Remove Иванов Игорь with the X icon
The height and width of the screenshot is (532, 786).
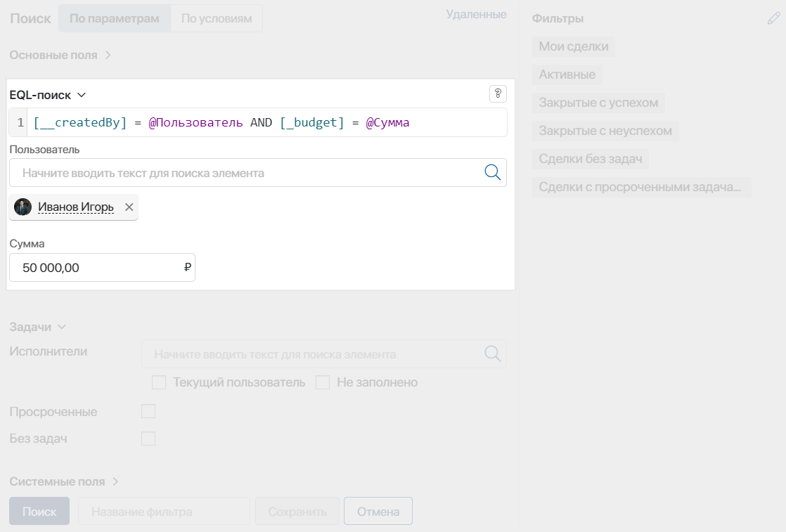(x=129, y=207)
